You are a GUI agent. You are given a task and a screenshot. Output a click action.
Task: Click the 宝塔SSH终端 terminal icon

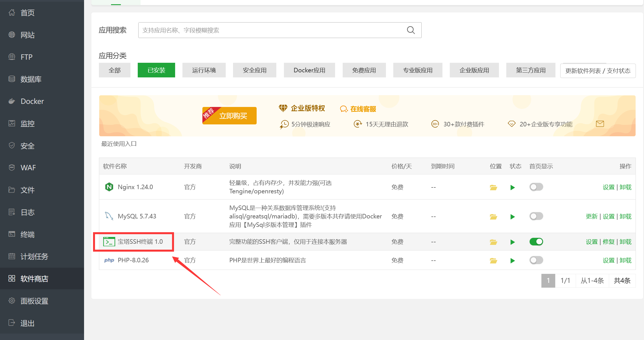tap(109, 241)
